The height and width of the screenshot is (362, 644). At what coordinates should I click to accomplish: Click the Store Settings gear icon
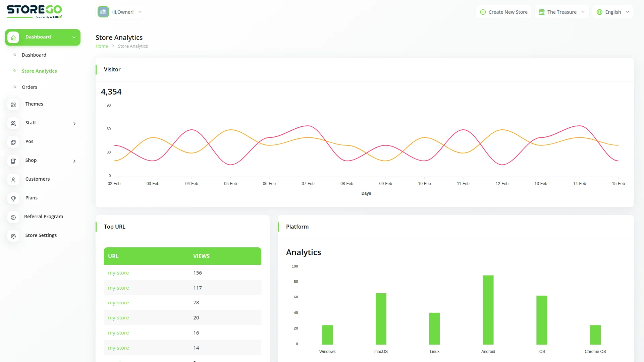pyautogui.click(x=13, y=236)
